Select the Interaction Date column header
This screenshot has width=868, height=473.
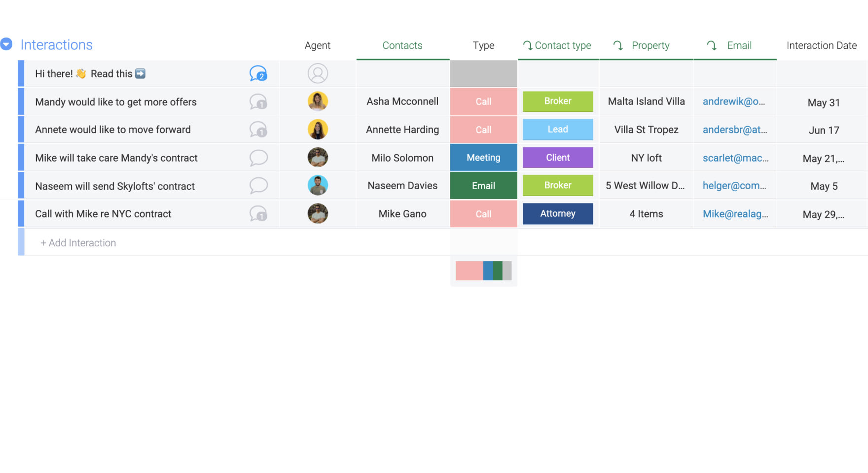click(x=821, y=45)
